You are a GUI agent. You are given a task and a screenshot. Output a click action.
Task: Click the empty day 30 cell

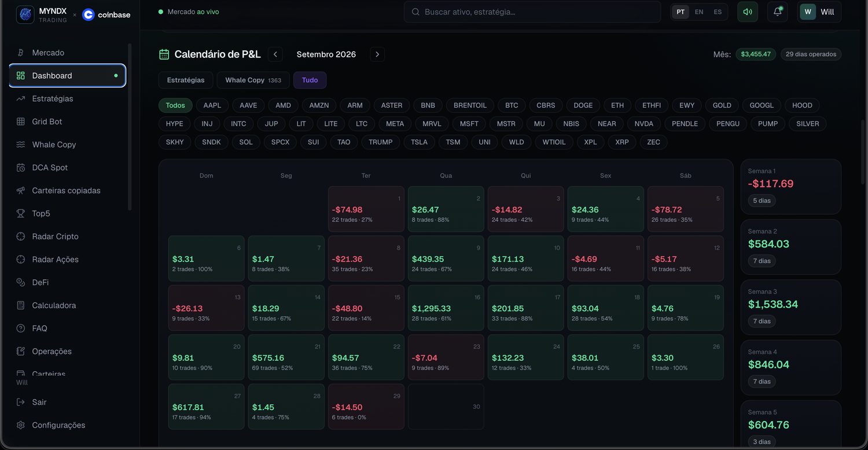[446, 408]
